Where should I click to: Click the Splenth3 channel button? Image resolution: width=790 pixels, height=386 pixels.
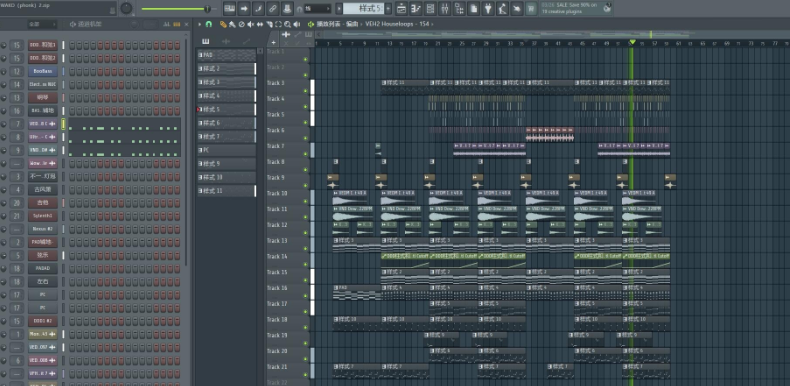(x=43, y=216)
